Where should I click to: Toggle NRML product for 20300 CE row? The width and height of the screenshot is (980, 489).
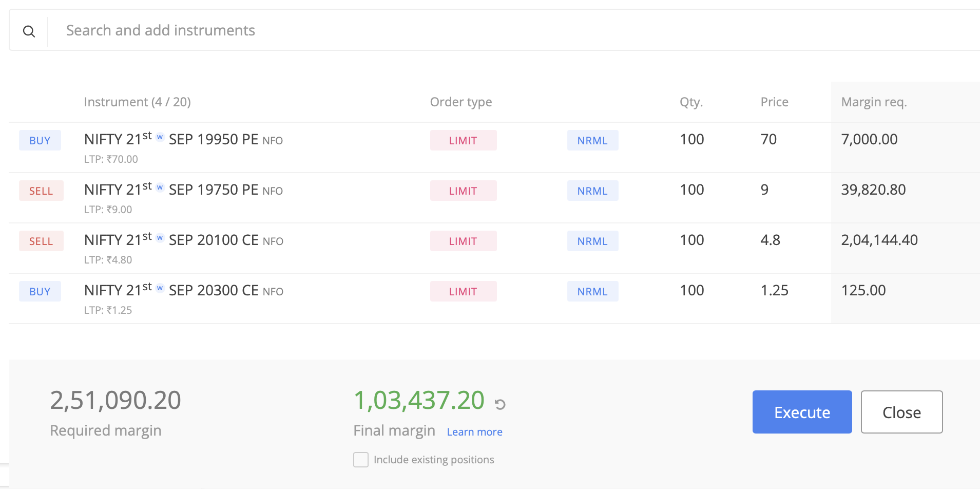592,291
